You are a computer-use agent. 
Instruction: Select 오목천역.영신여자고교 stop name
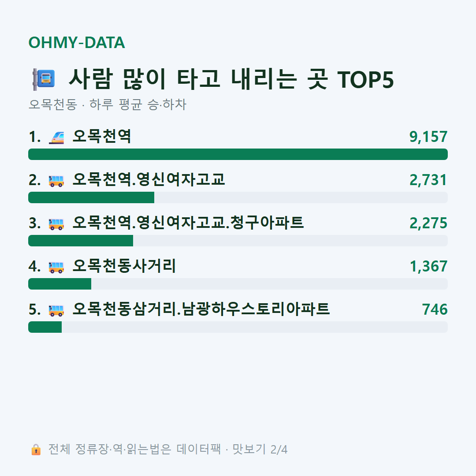coord(149,179)
